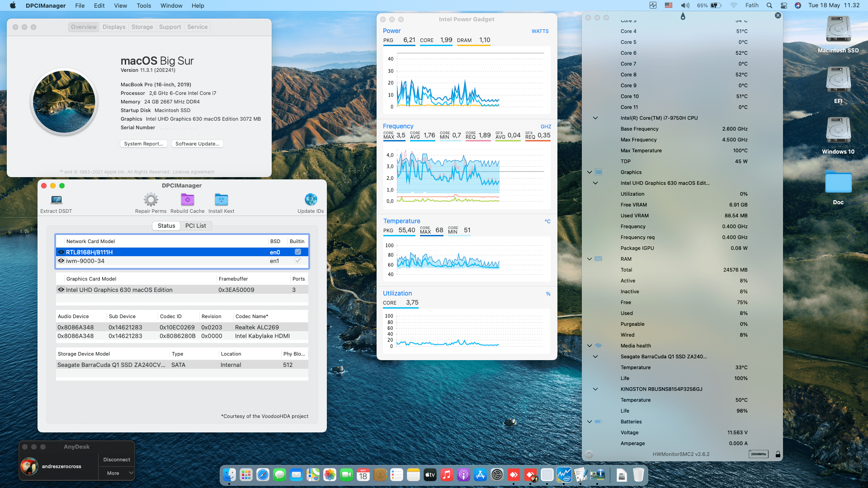This screenshot has width=868, height=488.
Task: Click Intel Power Gadget icon in Dock
Action: point(564,475)
